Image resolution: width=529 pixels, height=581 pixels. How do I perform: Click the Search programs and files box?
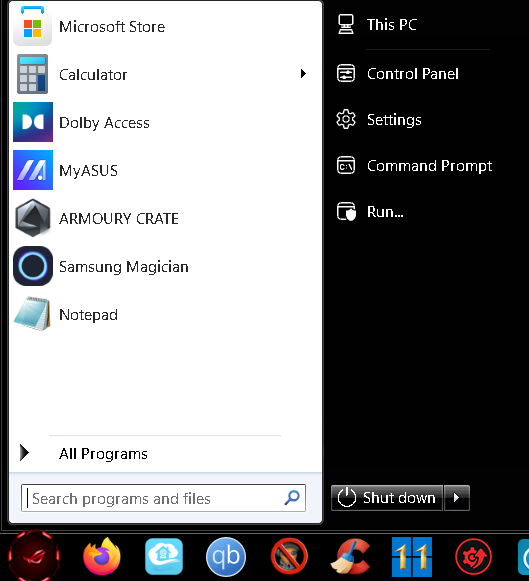[x=163, y=498]
